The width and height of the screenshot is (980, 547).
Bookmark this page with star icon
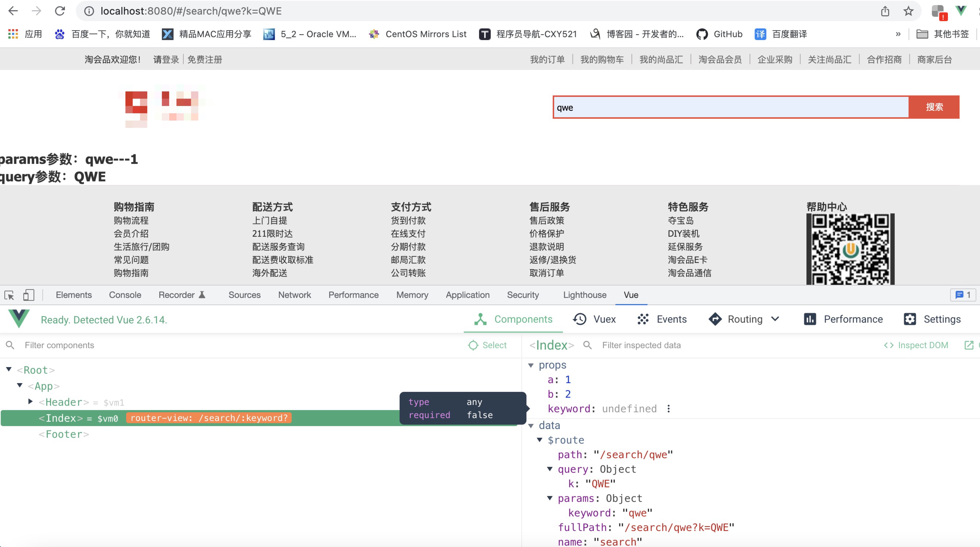pyautogui.click(x=908, y=11)
